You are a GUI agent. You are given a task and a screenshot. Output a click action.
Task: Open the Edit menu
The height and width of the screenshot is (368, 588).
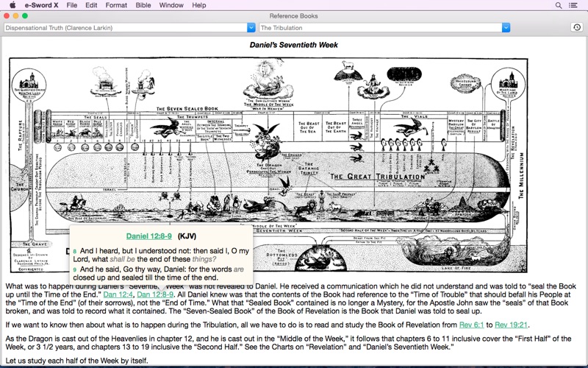pyautogui.click(x=91, y=5)
